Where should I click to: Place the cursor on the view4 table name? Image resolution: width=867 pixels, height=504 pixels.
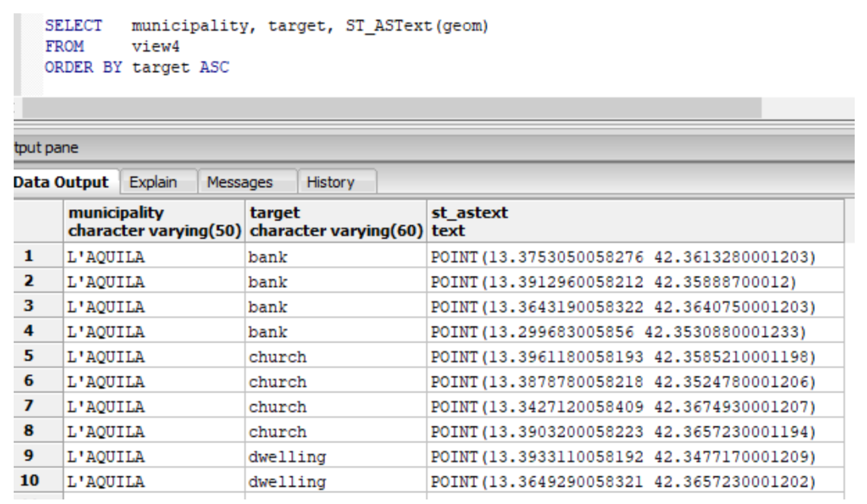click(155, 46)
